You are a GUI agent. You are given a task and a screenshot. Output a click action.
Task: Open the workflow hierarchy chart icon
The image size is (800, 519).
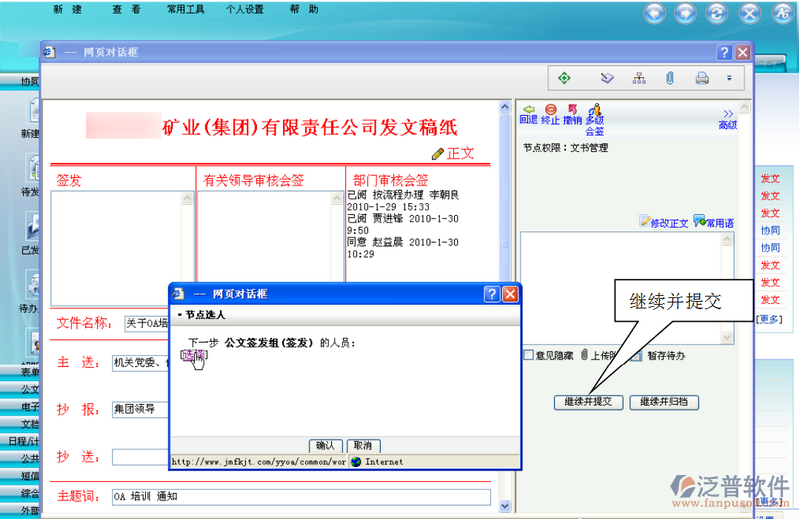(x=639, y=78)
